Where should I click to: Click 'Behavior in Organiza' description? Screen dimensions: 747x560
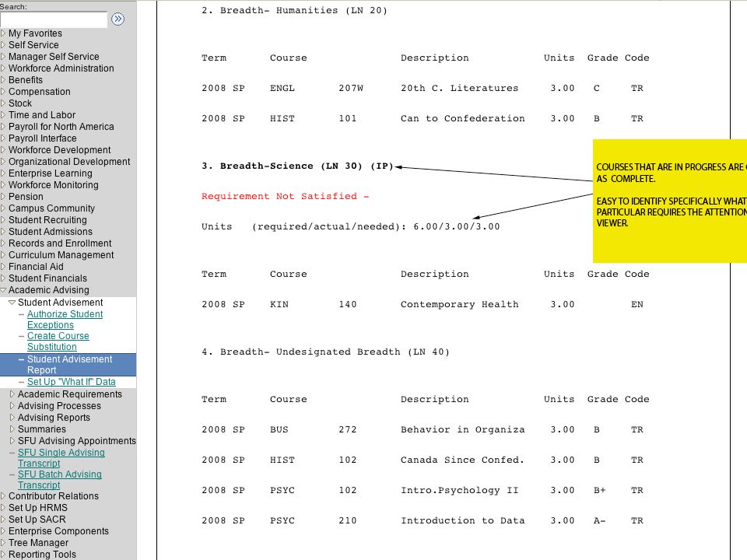tap(462, 429)
